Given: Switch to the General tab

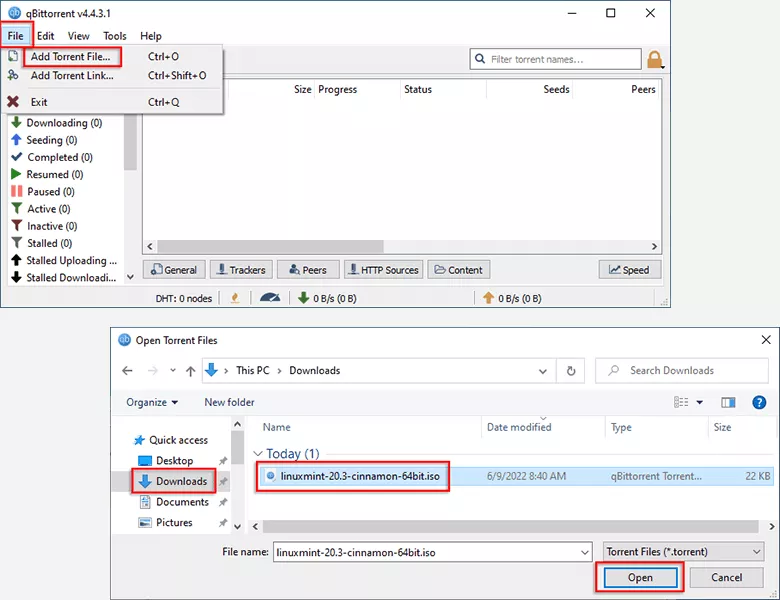Looking at the screenshot, I should [x=174, y=270].
